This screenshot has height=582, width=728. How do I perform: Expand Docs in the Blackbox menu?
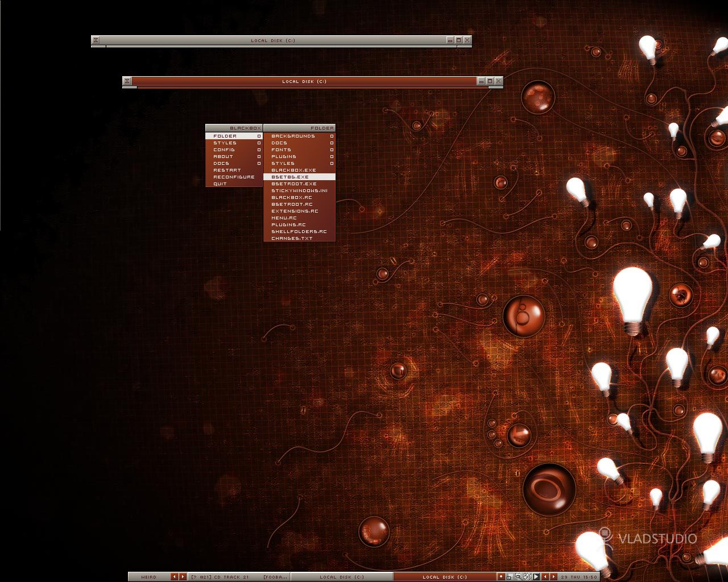[x=234, y=163]
